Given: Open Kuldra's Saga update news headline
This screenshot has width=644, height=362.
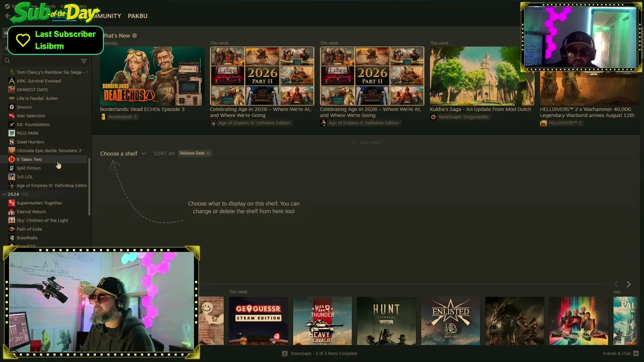Looking at the screenshot, I should 480,109.
